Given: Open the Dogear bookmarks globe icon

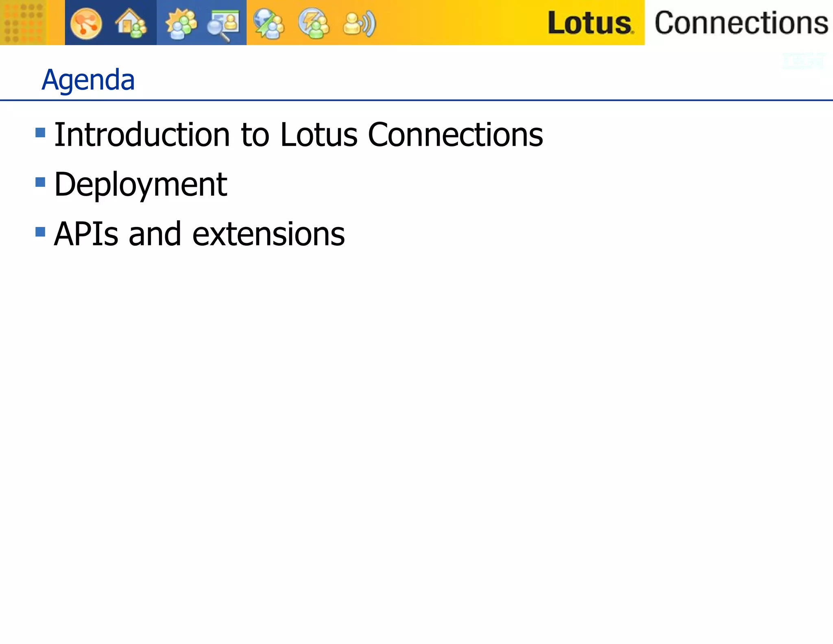Looking at the screenshot, I should [x=268, y=24].
